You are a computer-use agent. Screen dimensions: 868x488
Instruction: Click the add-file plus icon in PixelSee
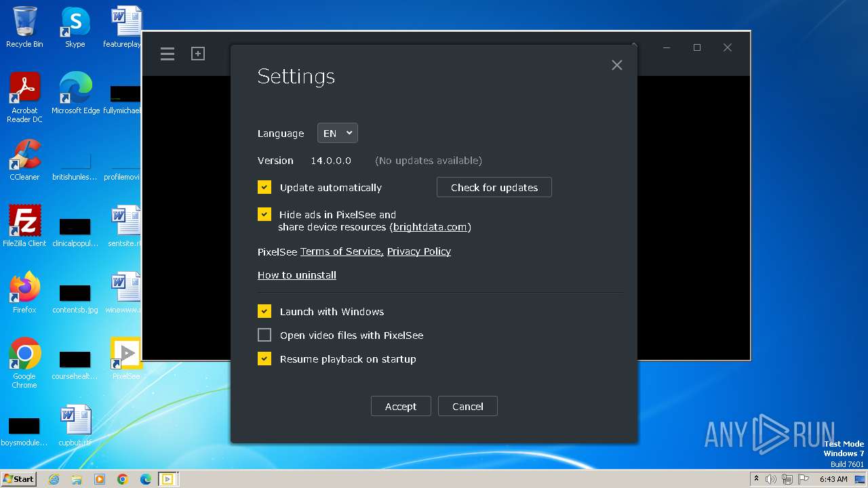pos(198,54)
